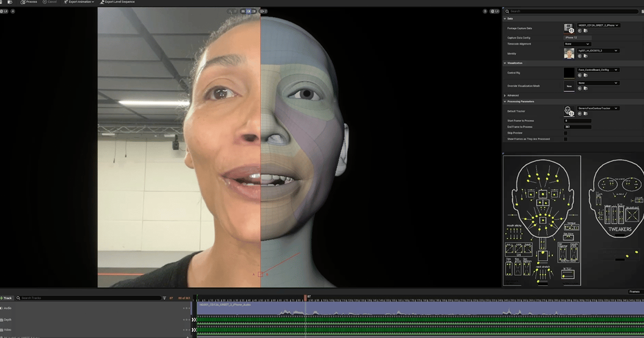Click the split-view handle square below the chin

coord(260,274)
